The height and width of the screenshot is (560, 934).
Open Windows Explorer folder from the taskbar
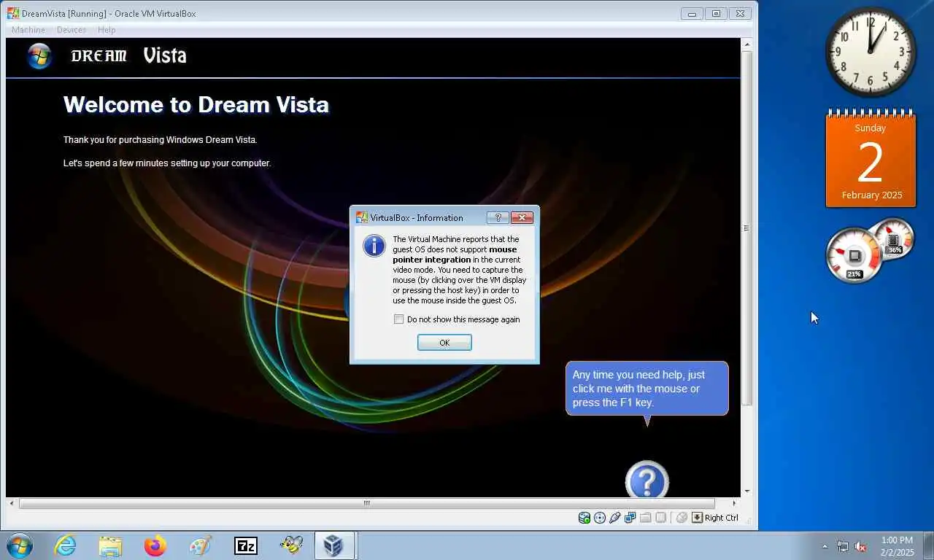click(x=110, y=545)
